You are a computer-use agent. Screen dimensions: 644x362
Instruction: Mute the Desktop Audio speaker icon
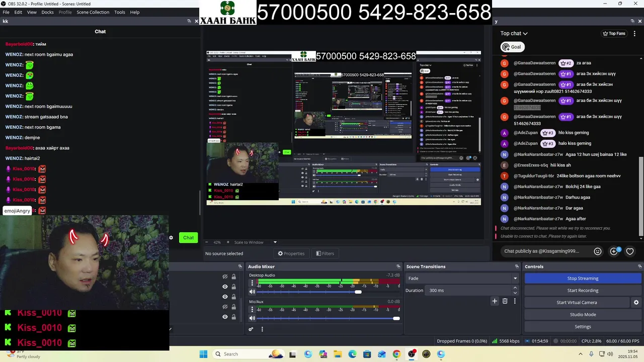pyautogui.click(x=252, y=292)
